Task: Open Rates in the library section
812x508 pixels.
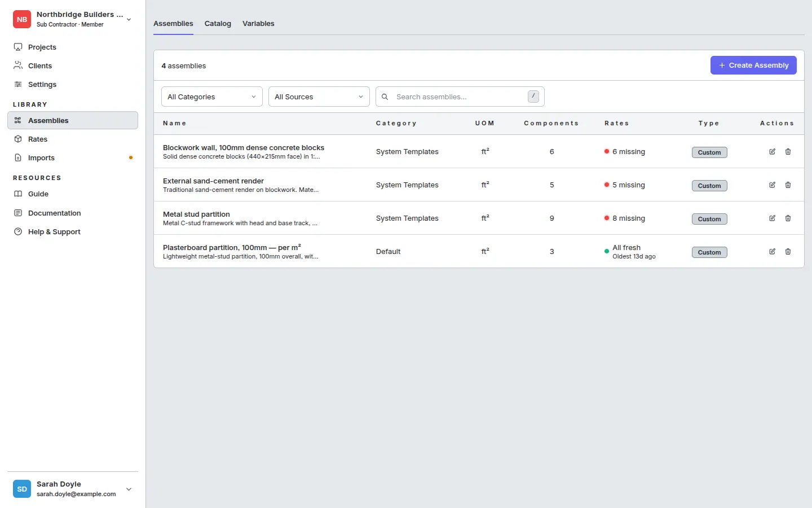Action: tap(73, 139)
